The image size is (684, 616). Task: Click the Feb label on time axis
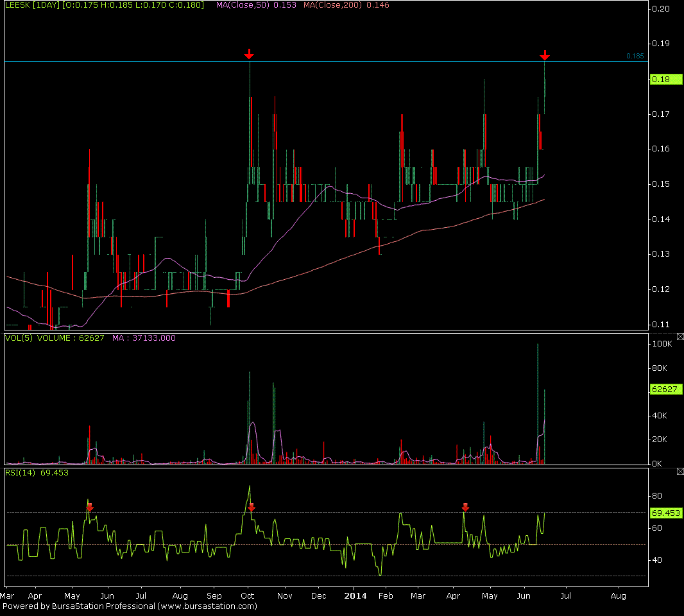pyautogui.click(x=386, y=596)
